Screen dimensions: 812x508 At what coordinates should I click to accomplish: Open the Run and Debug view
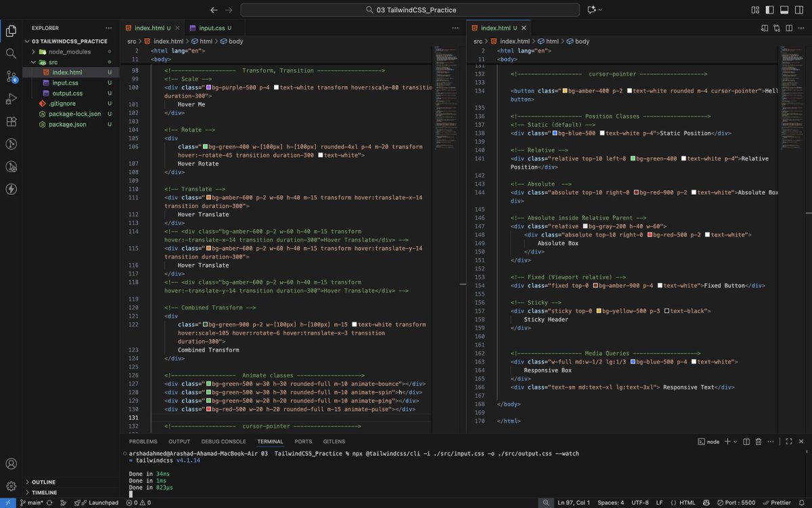[x=11, y=99]
